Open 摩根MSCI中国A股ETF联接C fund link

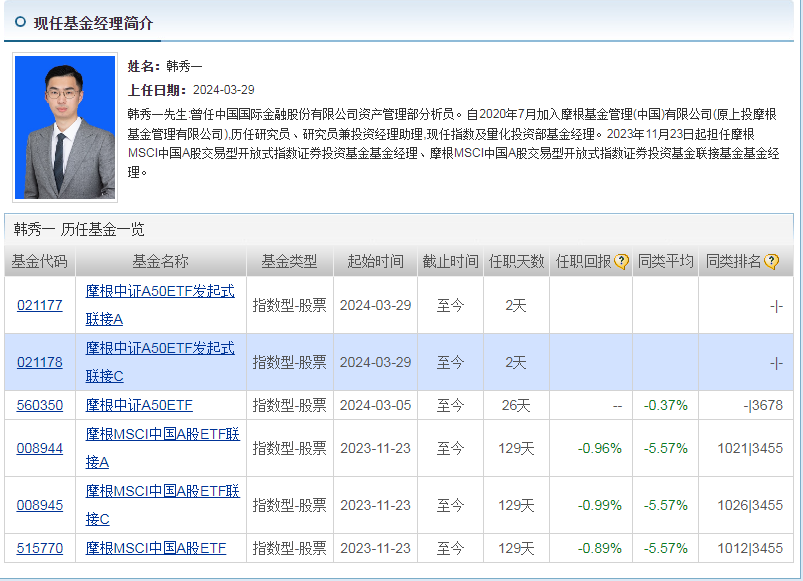162,505
